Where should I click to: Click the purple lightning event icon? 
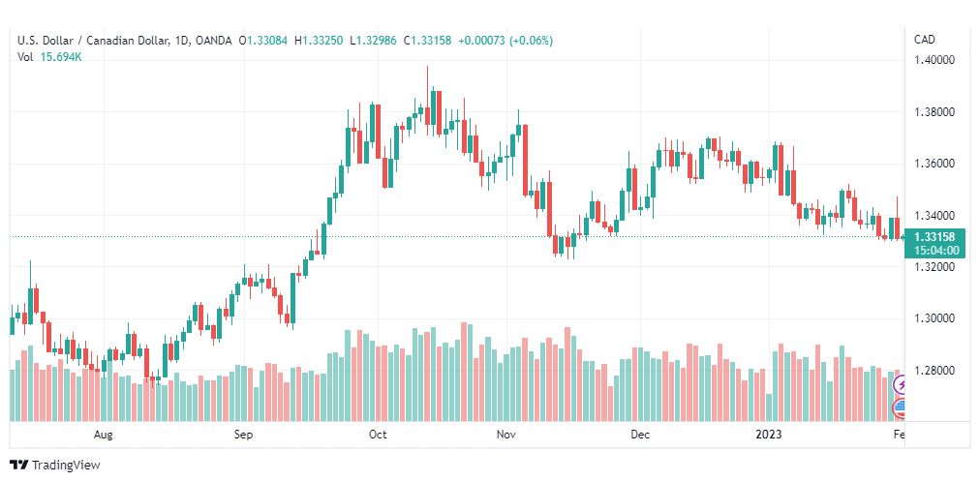(x=901, y=386)
